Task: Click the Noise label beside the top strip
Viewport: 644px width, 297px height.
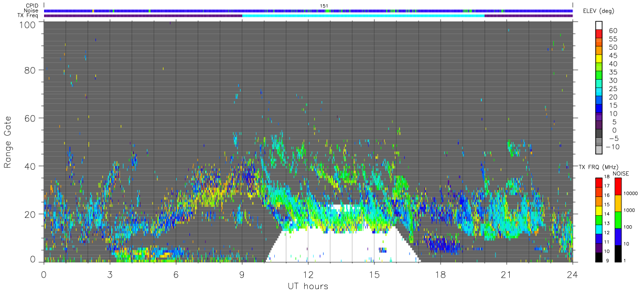Action: (x=31, y=10)
